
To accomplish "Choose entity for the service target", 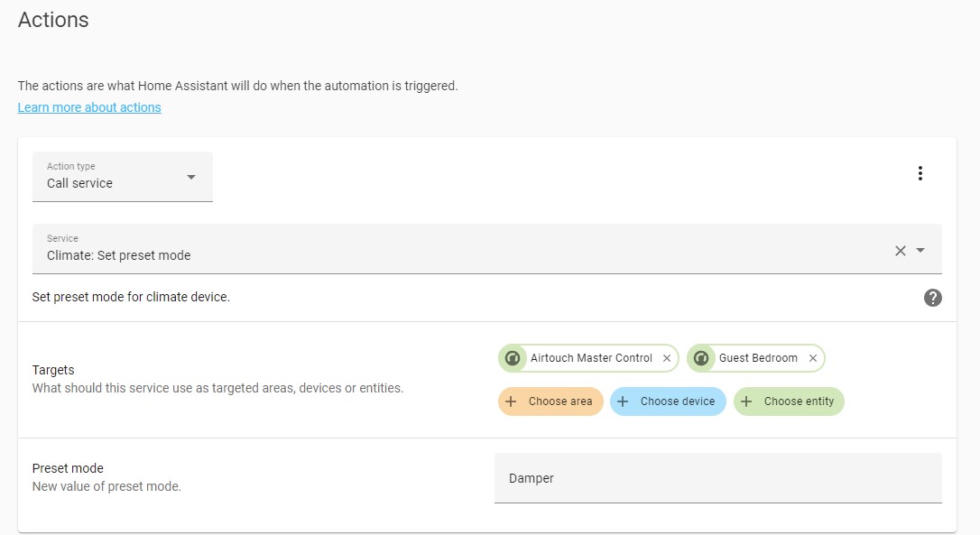I will [789, 401].
